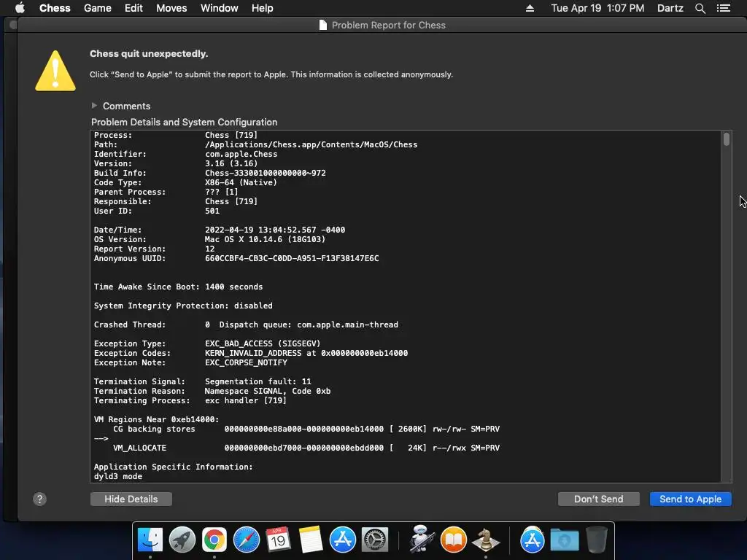Click the Version 3.16 (3.16) value
Image resolution: width=747 pixels, height=560 pixels.
[231, 163]
